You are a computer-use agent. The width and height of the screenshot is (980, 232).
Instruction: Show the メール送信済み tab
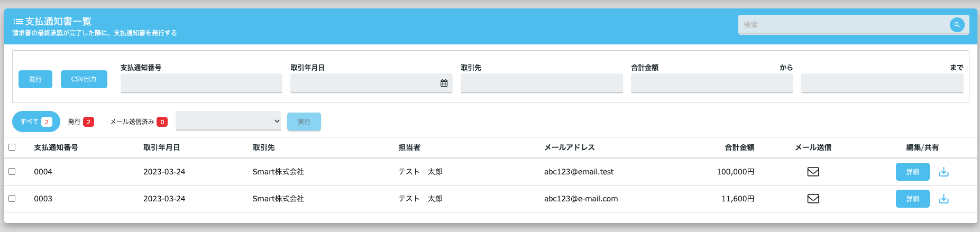(138, 122)
